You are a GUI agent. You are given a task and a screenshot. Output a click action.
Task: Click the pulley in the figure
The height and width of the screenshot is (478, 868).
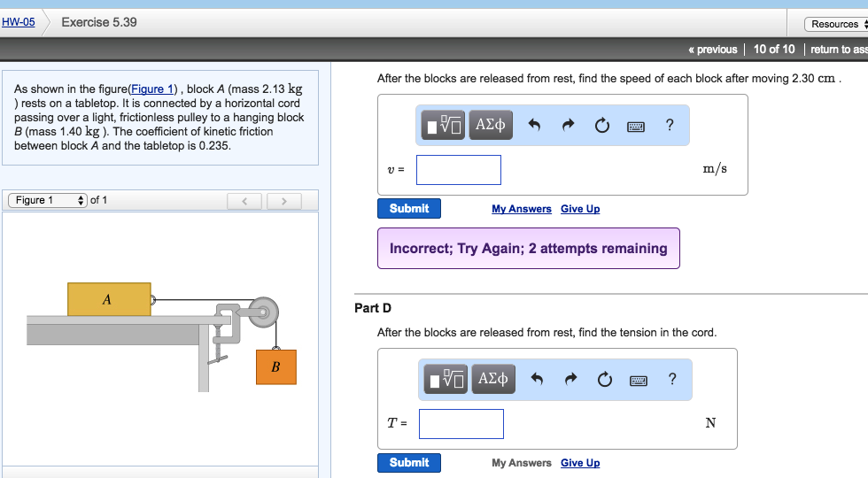263,312
